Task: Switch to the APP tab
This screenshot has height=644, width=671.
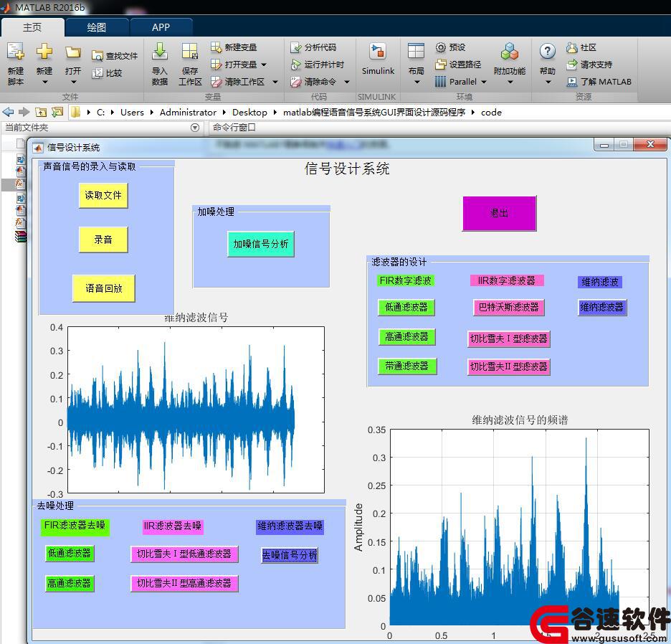Action: coord(161,27)
